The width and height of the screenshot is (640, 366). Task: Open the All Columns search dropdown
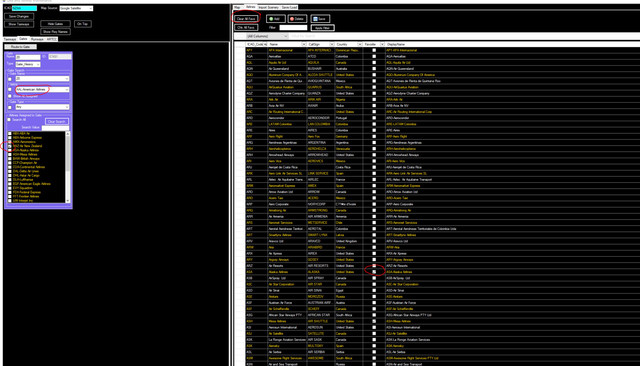267,36
